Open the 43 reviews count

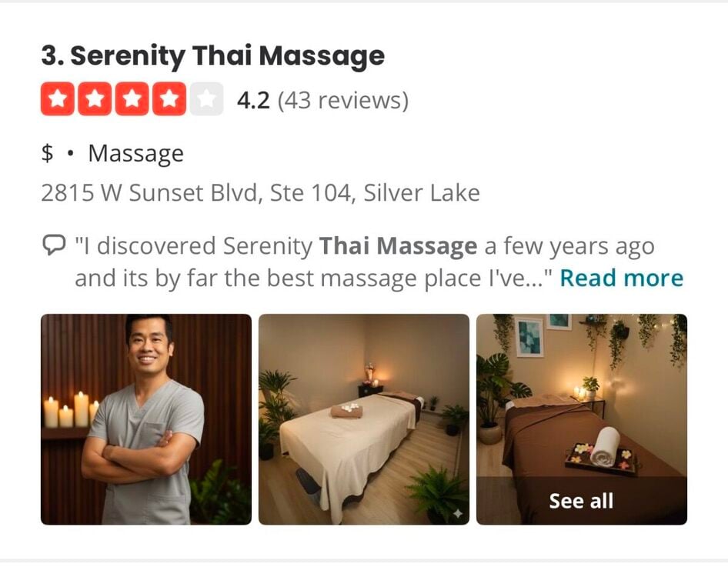click(343, 100)
